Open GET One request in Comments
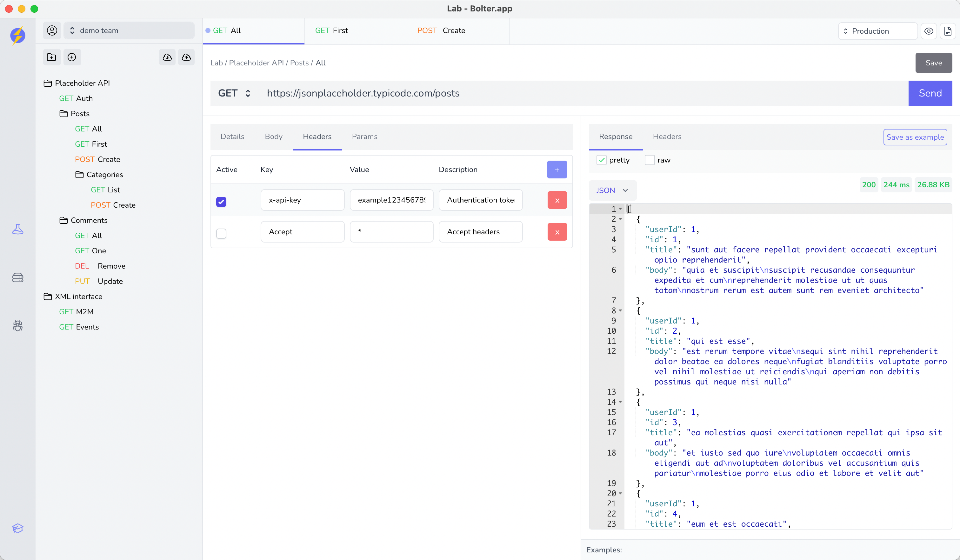Screen dimensions: 960x560 (90, 251)
